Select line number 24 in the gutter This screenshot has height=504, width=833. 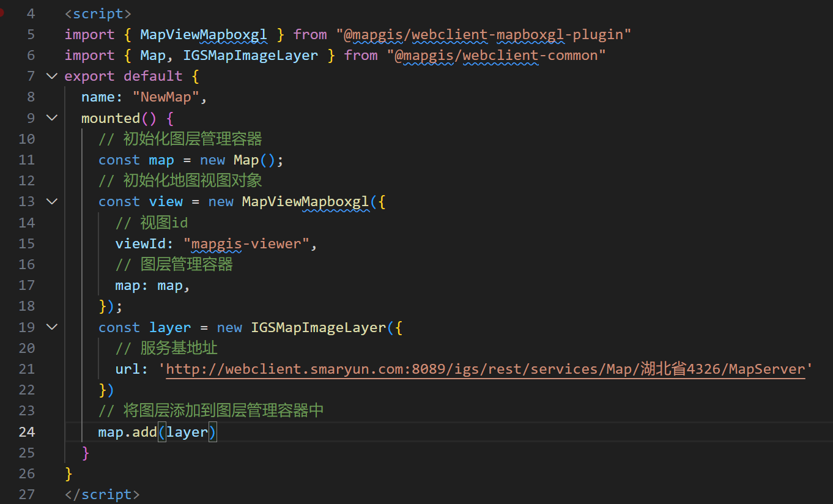(27, 432)
